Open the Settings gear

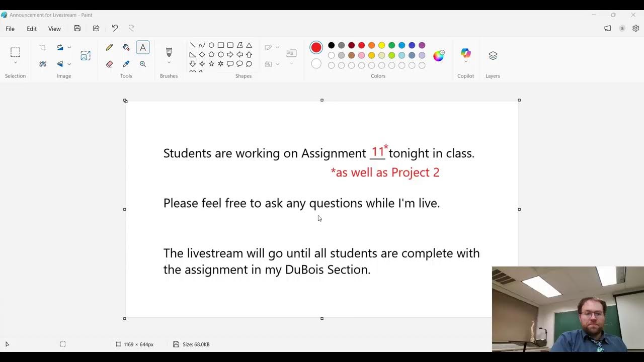[x=636, y=28]
